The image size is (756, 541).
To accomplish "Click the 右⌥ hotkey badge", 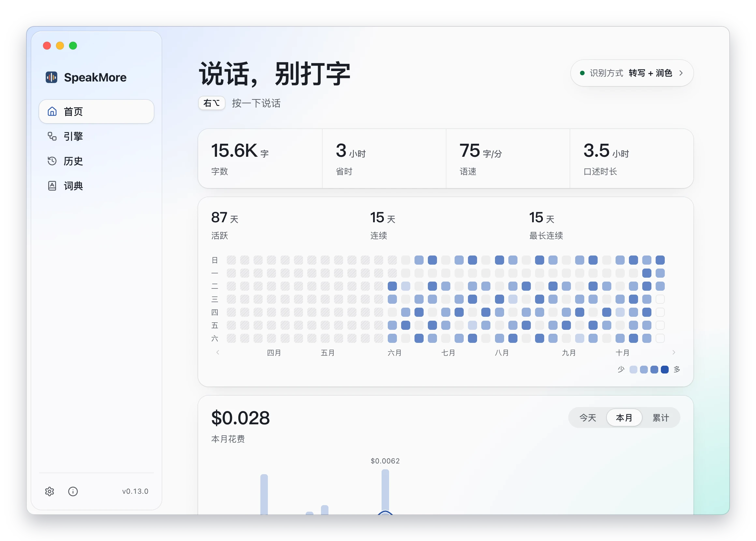I will coord(211,103).
